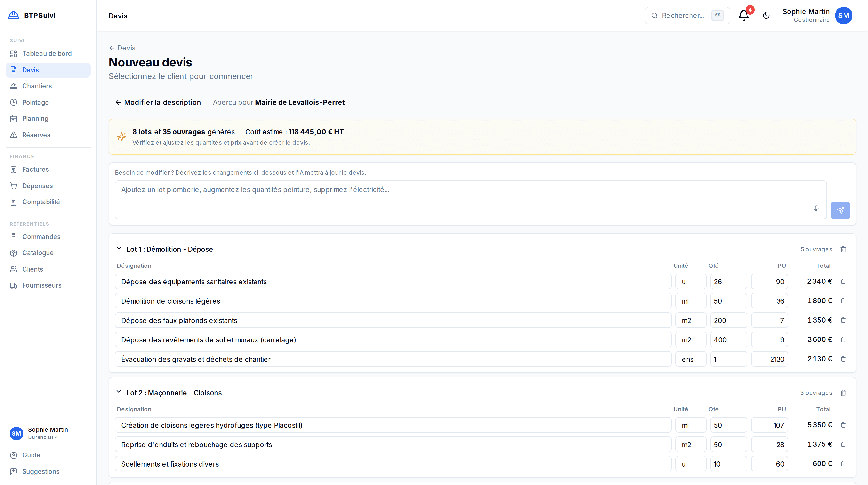Toggle dark mode moon icon
This screenshot has height=485, width=868.
click(766, 16)
